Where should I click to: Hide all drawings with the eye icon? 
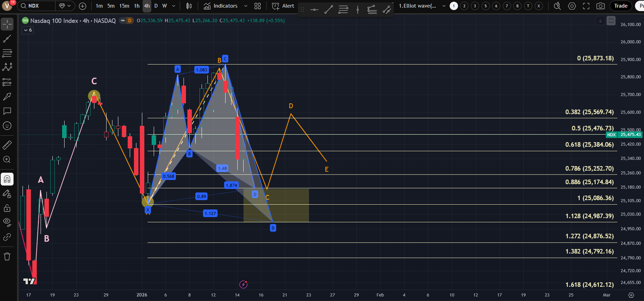(7, 222)
